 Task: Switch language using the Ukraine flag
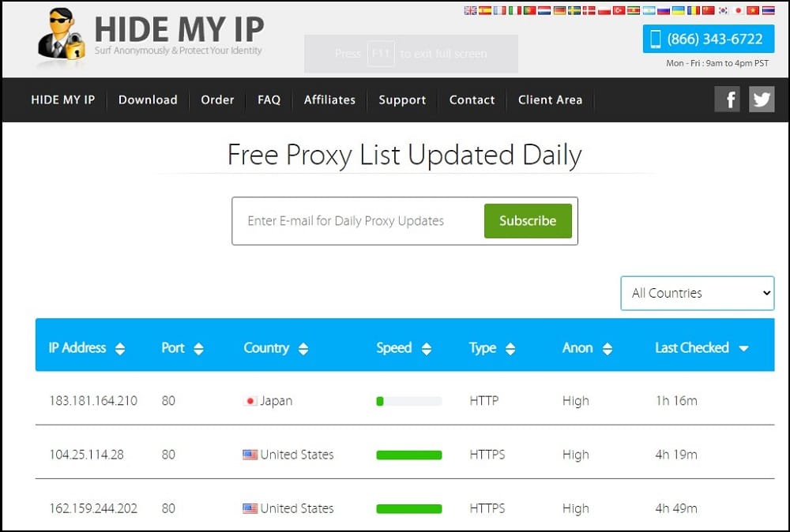[678, 10]
